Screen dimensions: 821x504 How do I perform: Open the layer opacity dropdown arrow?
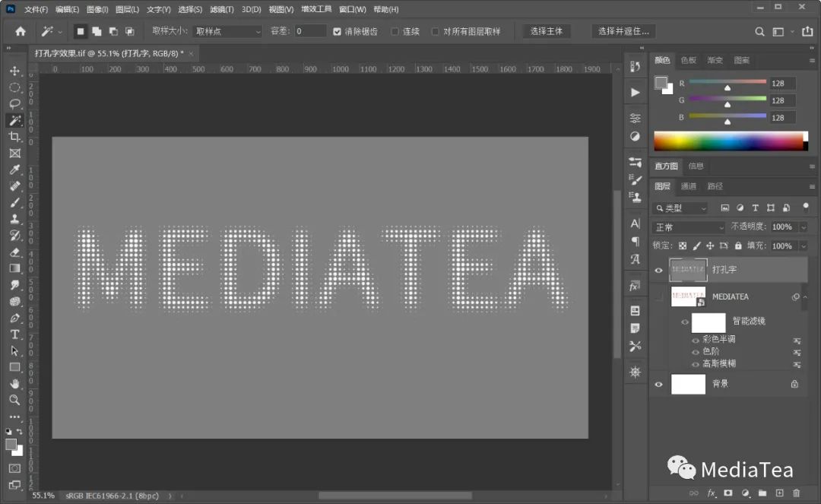pos(804,227)
